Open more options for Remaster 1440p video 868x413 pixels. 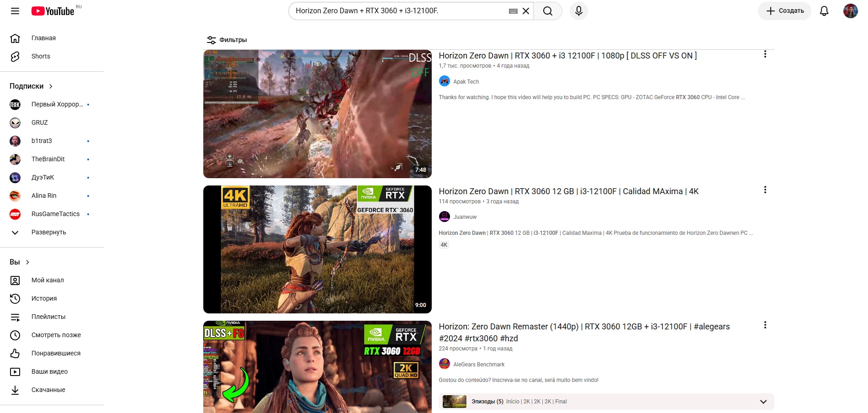pyautogui.click(x=765, y=325)
